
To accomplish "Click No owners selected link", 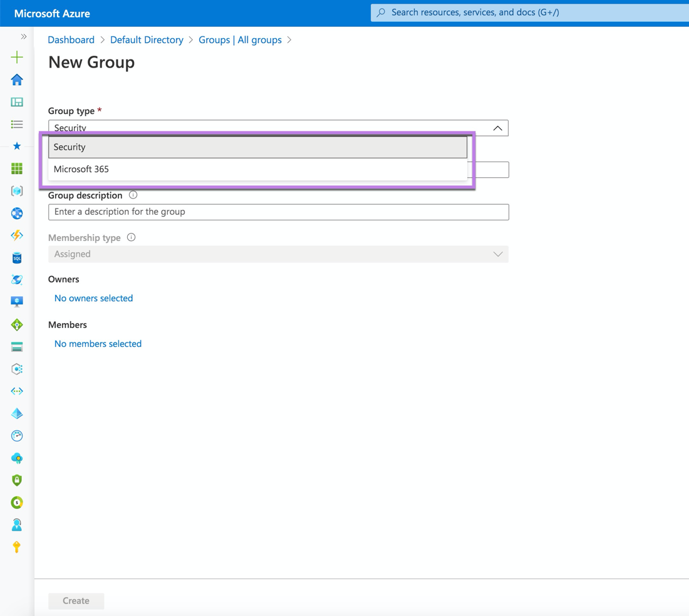I will pyautogui.click(x=93, y=298).
